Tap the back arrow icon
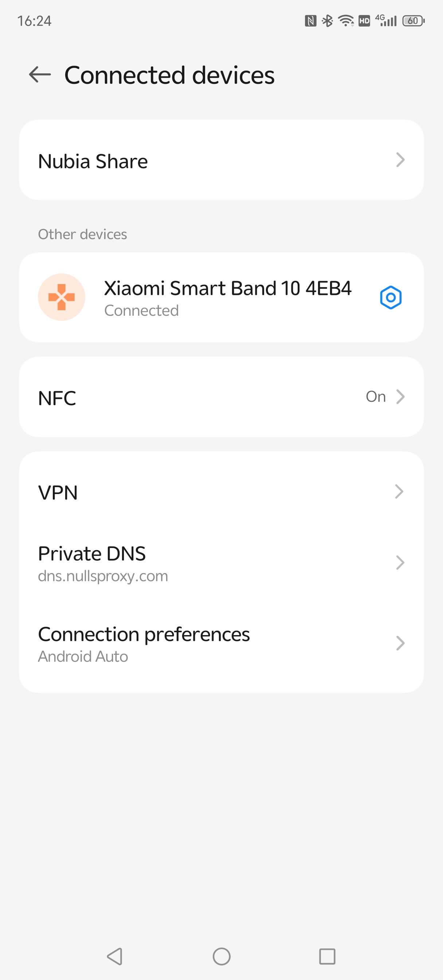443x980 pixels. [x=40, y=75]
